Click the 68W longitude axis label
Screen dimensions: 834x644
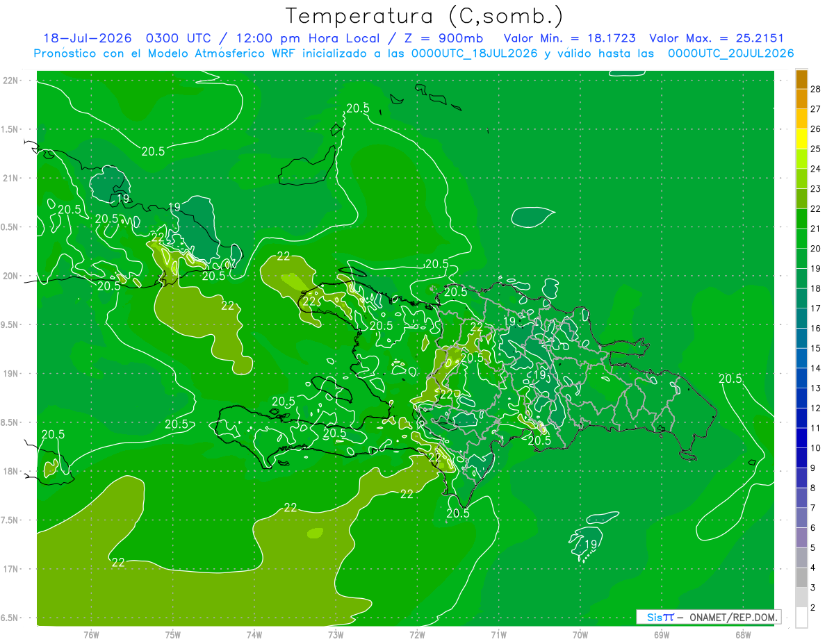click(743, 634)
